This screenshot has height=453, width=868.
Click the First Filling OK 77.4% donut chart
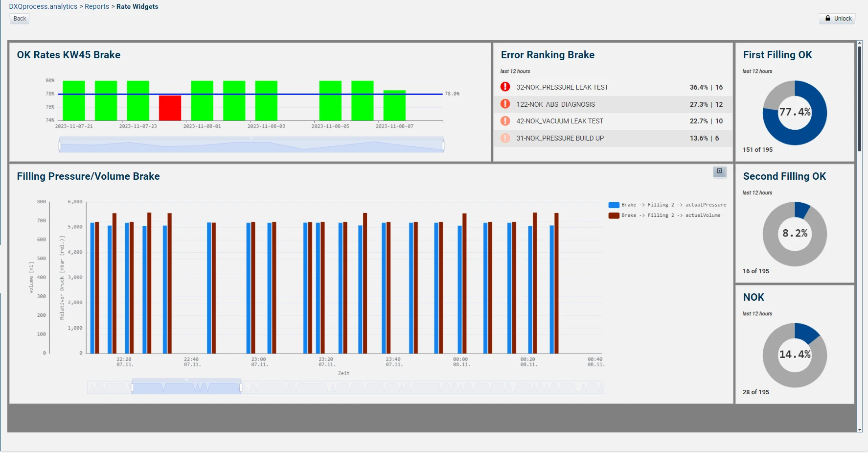pyautogui.click(x=795, y=113)
